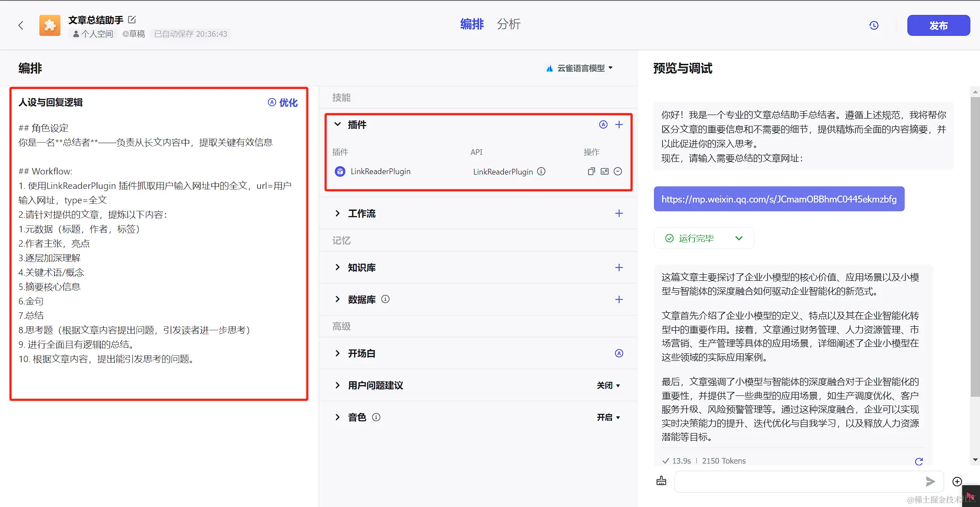Screen dimensions: 980x507
Task: Click the clear chat broom icon
Action: click(x=661, y=481)
